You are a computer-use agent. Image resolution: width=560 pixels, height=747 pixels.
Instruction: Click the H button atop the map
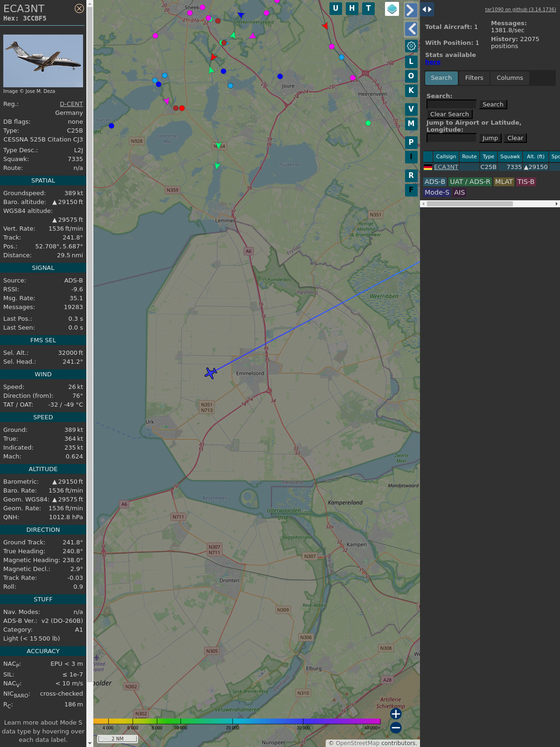tap(352, 8)
